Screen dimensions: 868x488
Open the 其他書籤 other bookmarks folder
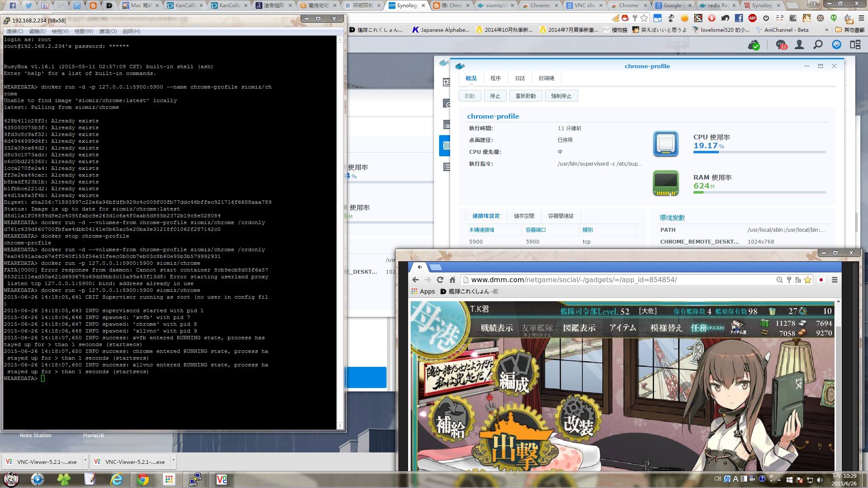pos(850,30)
